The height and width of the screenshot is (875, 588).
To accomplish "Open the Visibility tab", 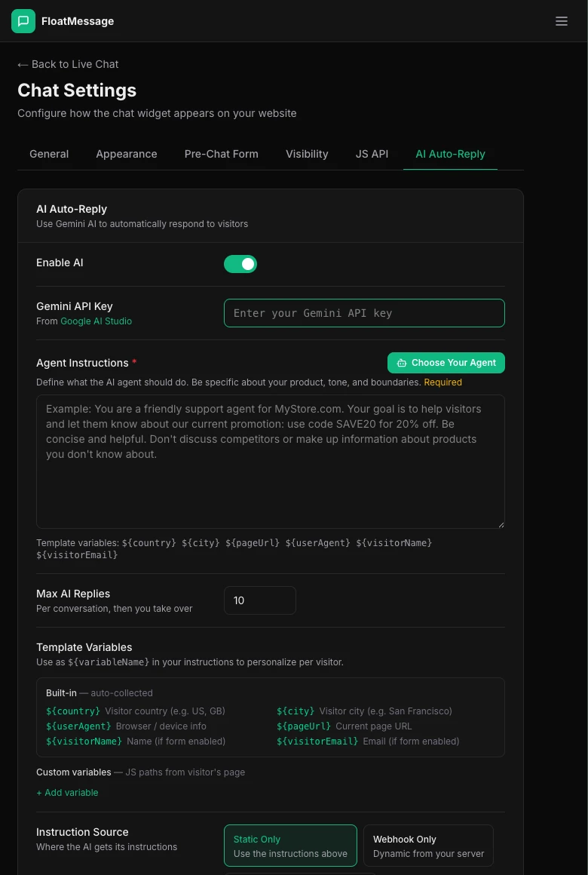I will tap(307, 154).
